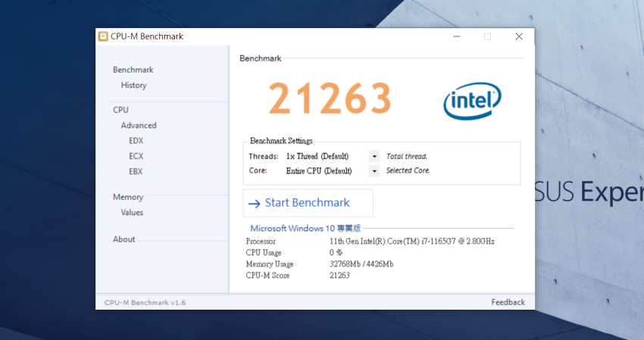Click the Microsoft Windows 10 heading
The height and width of the screenshot is (340, 644).
coord(305,229)
